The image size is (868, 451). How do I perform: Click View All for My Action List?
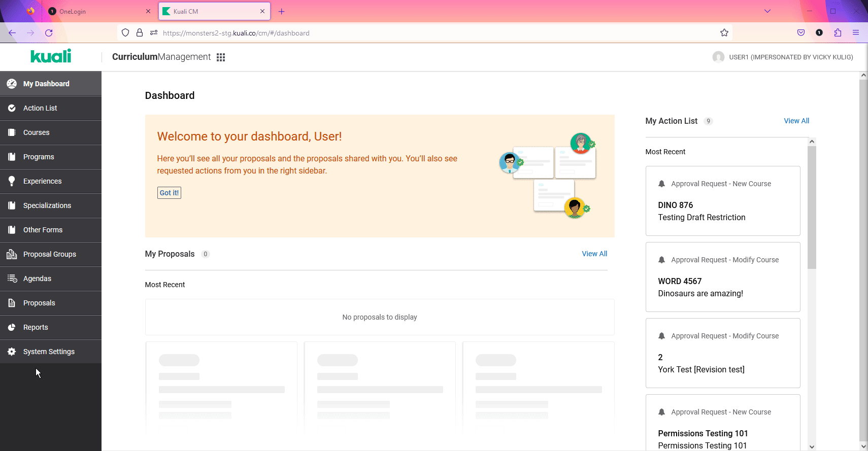coord(796,121)
